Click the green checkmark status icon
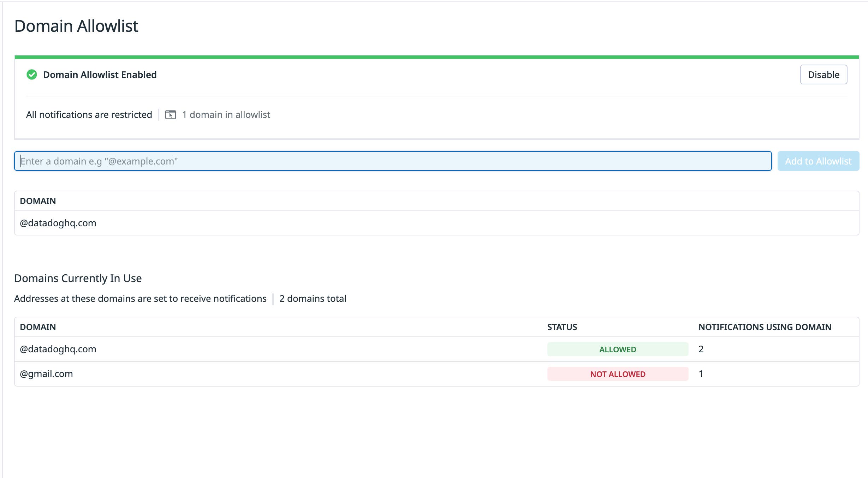868x478 pixels. [32, 74]
